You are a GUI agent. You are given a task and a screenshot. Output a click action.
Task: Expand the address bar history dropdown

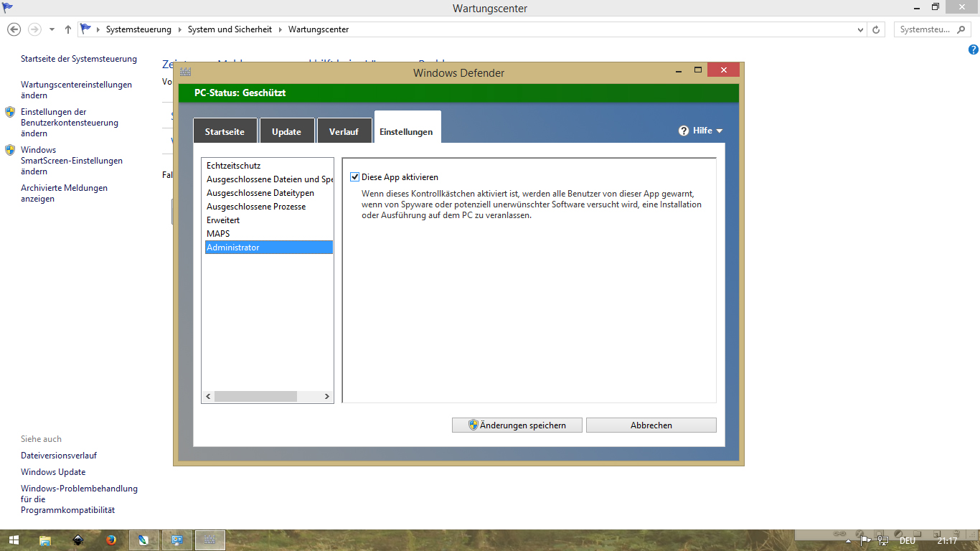click(x=861, y=29)
